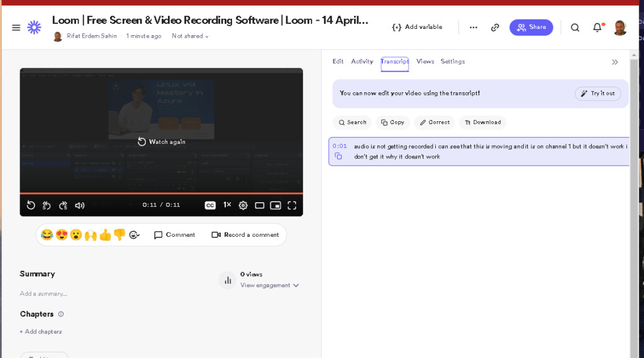This screenshot has width=644, height=358.
Task: Click author name Rifat Erdem Sahin
Action: pyautogui.click(x=92, y=36)
